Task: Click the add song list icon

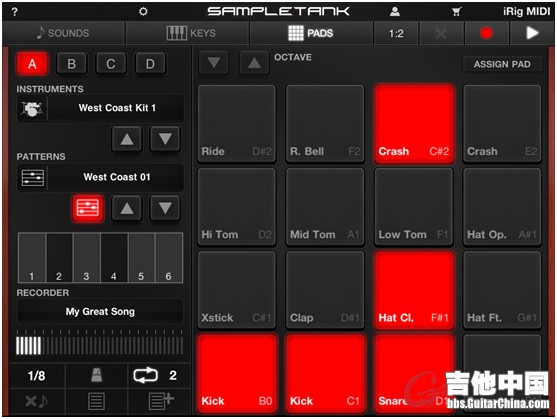Action: [161, 401]
